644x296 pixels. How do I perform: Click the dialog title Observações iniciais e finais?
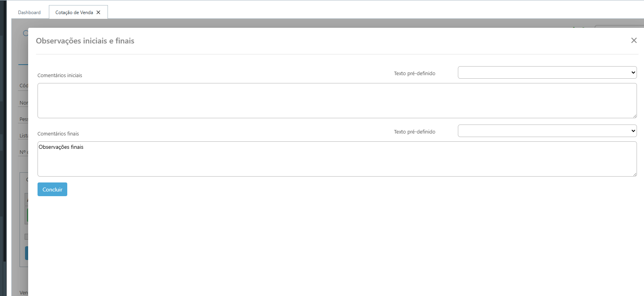pyautogui.click(x=85, y=41)
